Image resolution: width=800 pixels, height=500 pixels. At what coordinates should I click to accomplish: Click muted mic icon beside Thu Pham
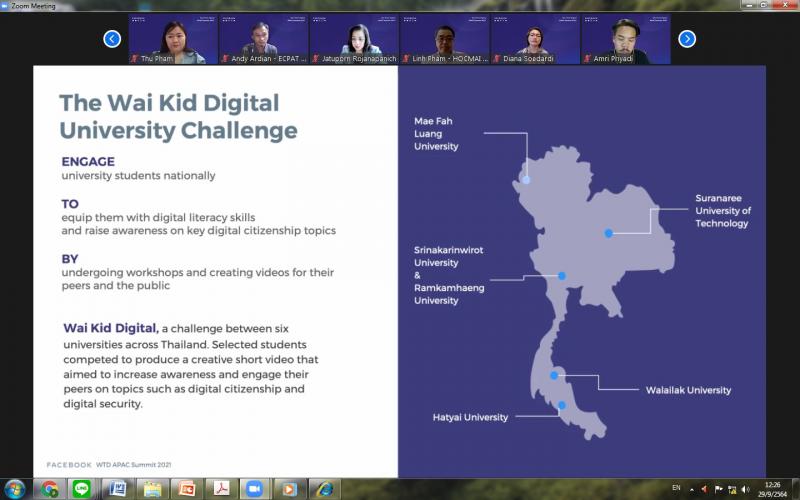click(135, 59)
